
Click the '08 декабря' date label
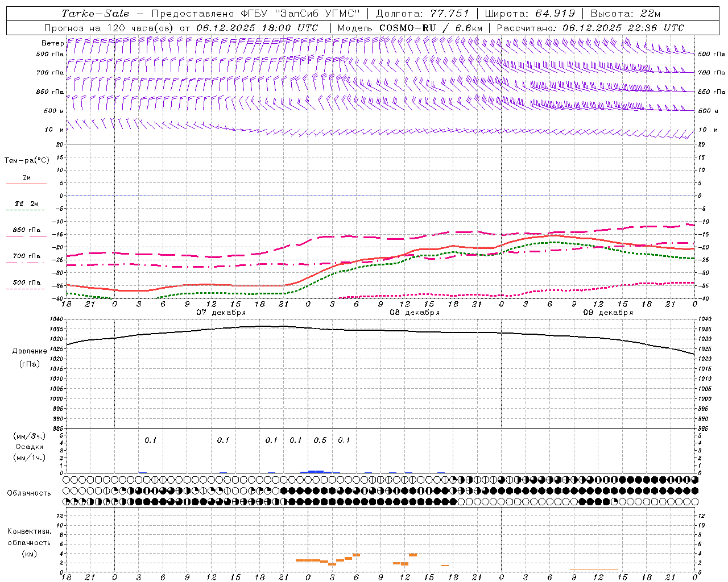click(x=415, y=313)
